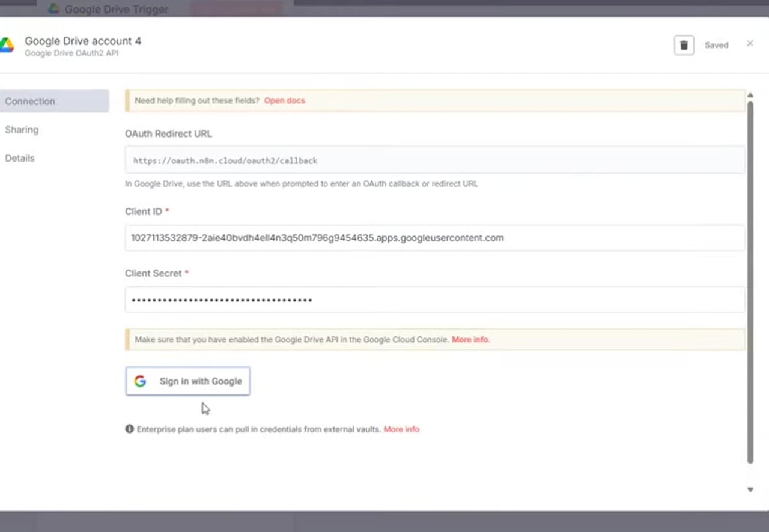
Task: Click scrollbar down arrow in dialog
Action: coord(750,489)
